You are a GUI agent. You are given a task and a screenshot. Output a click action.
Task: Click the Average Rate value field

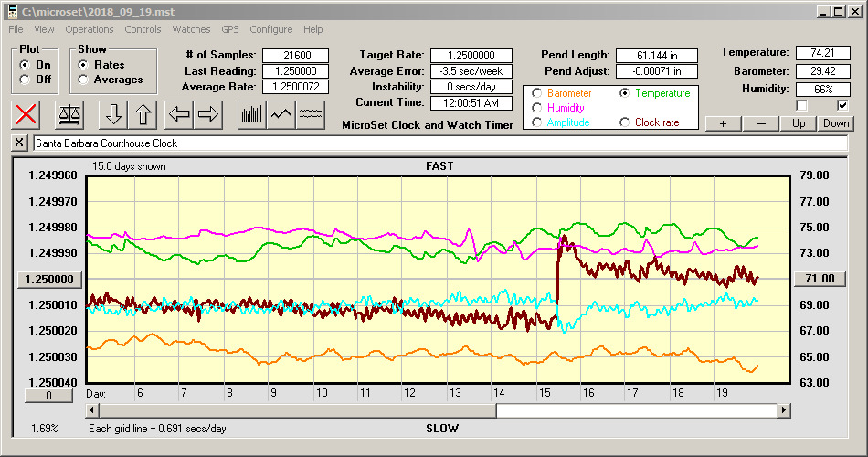pyautogui.click(x=296, y=87)
